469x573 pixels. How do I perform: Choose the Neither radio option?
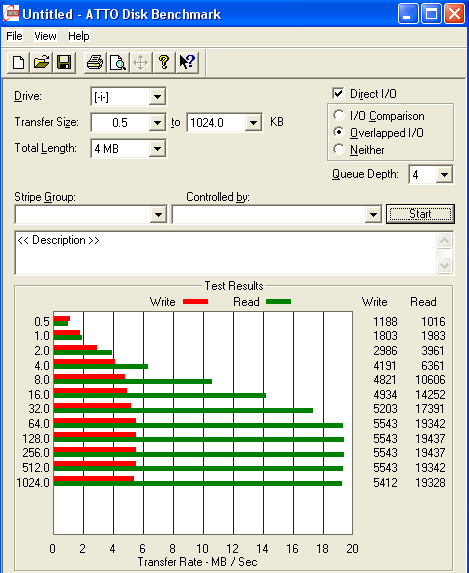pyautogui.click(x=339, y=149)
